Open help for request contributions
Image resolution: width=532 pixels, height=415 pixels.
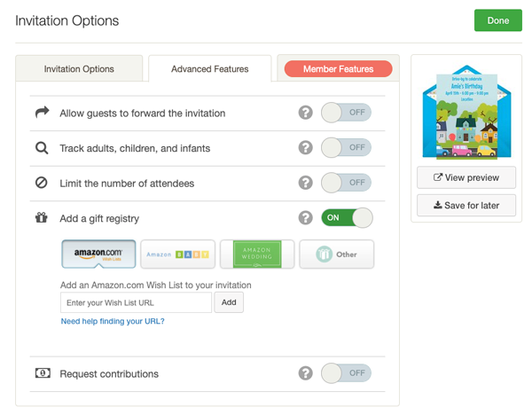click(305, 373)
